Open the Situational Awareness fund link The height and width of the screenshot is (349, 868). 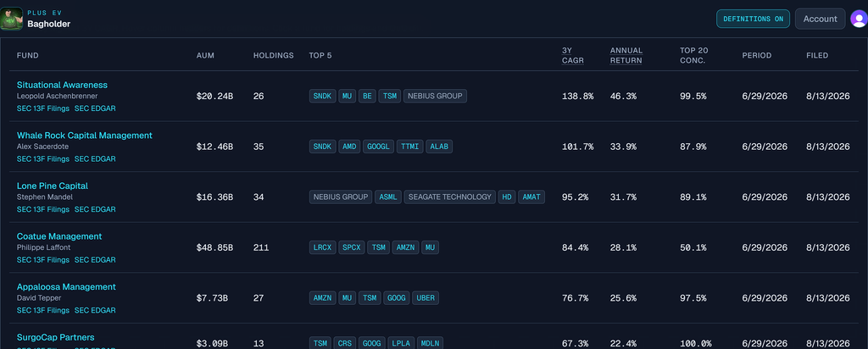pos(62,86)
